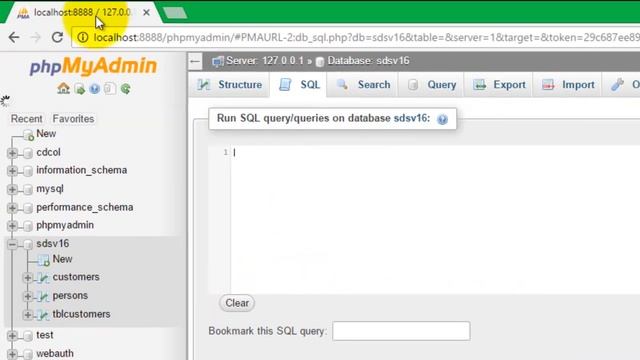
Task: Click site info icon in address bar
Action: tap(83, 37)
